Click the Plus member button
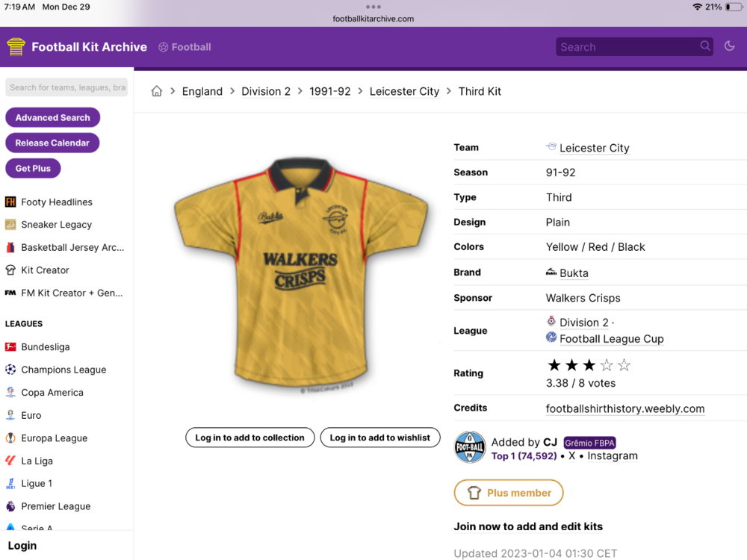This screenshot has height=560, width=747. pyautogui.click(x=508, y=493)
